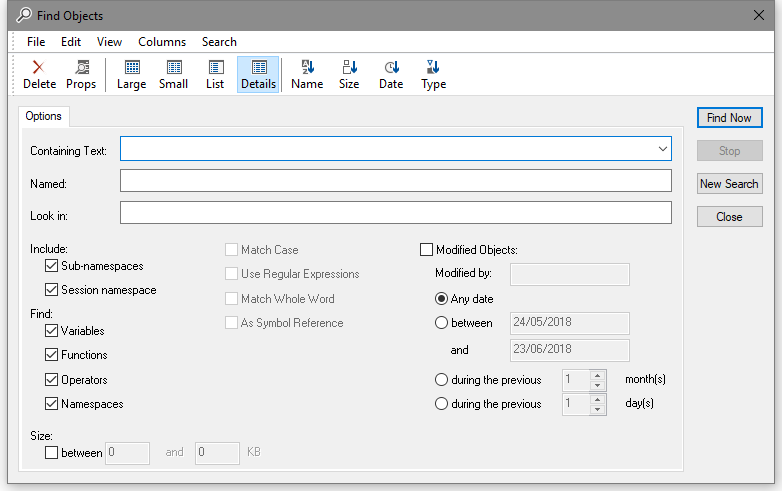Toggle the Operators checkbox
The image size is (782, 491).
click(x=51, y=380)
